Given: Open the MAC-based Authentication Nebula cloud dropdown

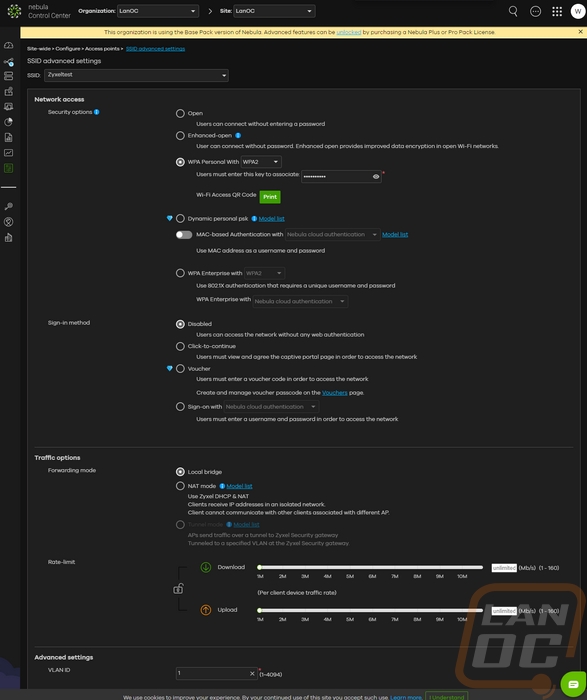Looking at the screenshot, I should (333, 234).
